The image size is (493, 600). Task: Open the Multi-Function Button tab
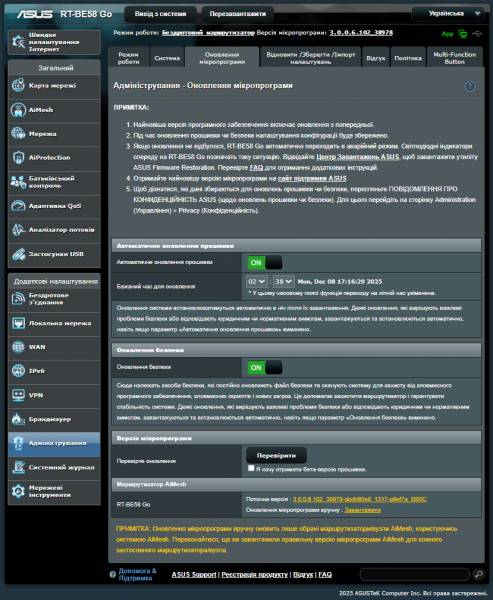[x=454, y=58]
